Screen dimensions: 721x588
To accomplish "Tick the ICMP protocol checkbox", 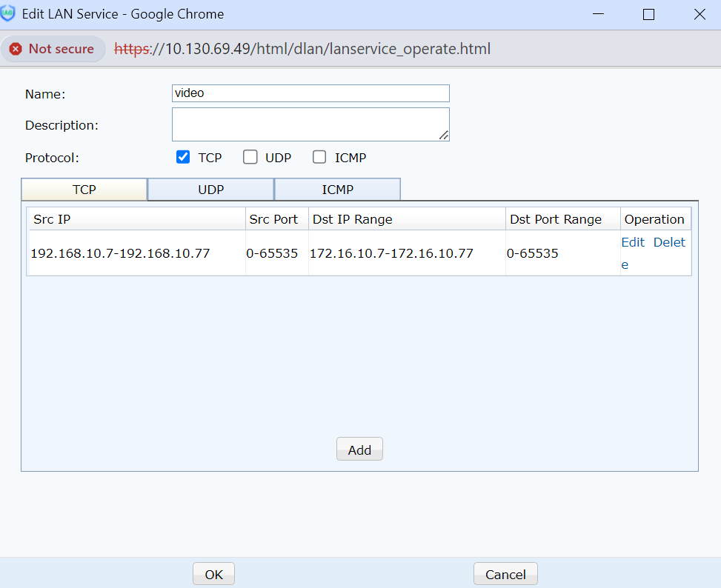I will 319,157.
